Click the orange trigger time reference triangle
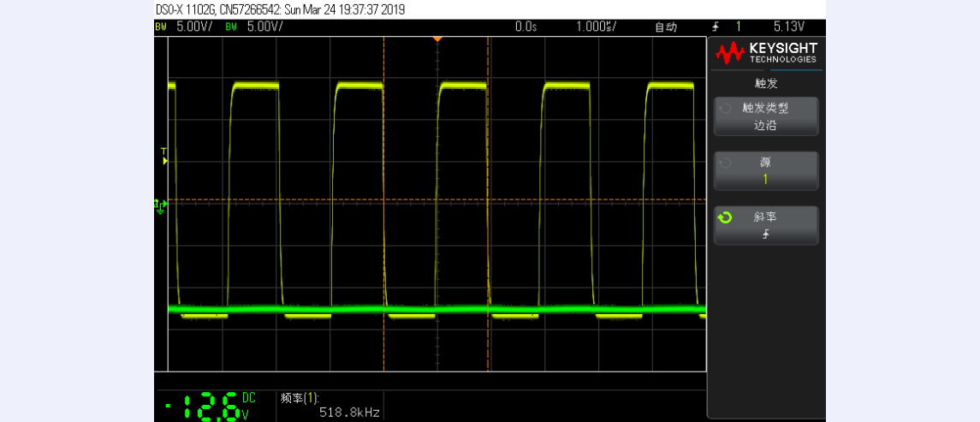The image size is (980, 422). point(437,39)
